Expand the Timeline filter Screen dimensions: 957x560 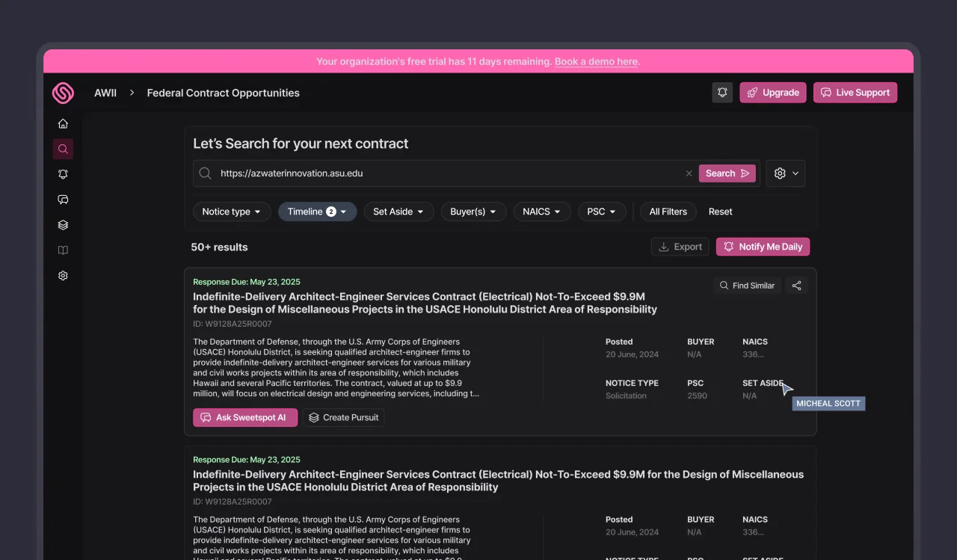(x=318, y=212)
